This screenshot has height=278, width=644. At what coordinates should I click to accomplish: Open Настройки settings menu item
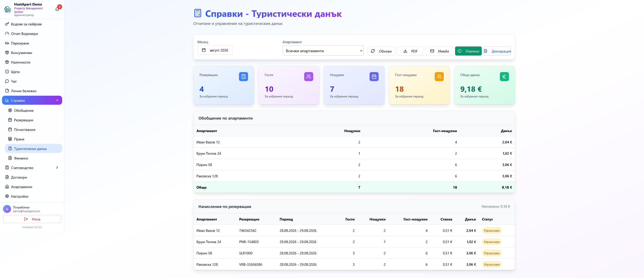coord(32,196)
